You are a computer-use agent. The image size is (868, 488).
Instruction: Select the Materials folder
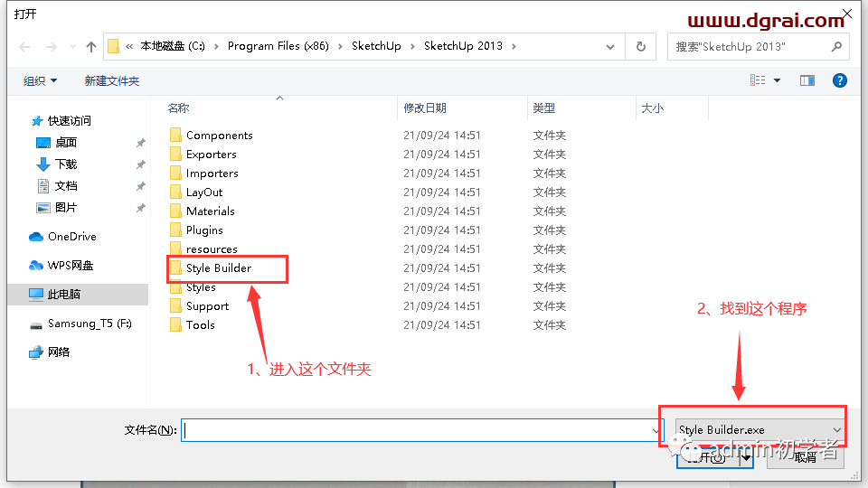pos(211,211)
